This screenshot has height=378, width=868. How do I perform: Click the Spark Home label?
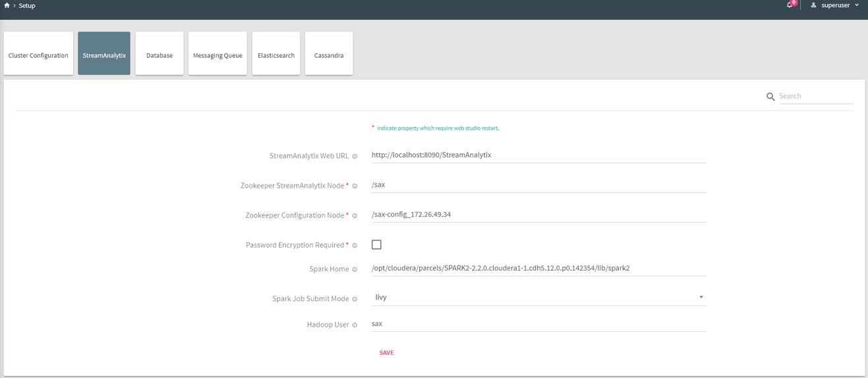(x=329, y=269)
